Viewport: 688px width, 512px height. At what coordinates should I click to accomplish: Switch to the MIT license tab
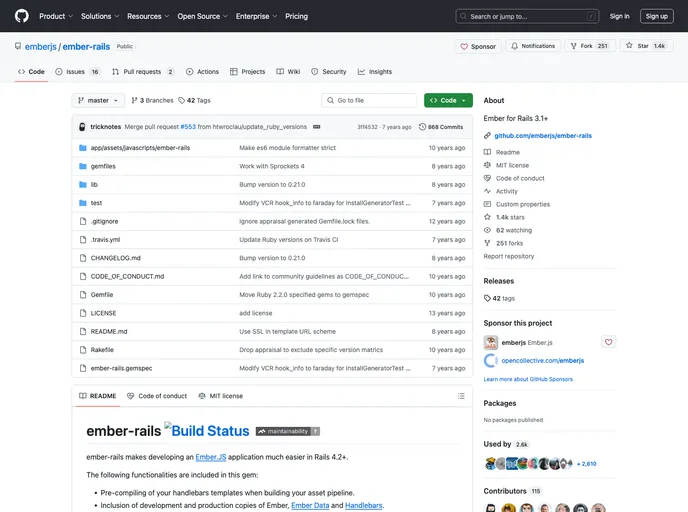(220, 396)
